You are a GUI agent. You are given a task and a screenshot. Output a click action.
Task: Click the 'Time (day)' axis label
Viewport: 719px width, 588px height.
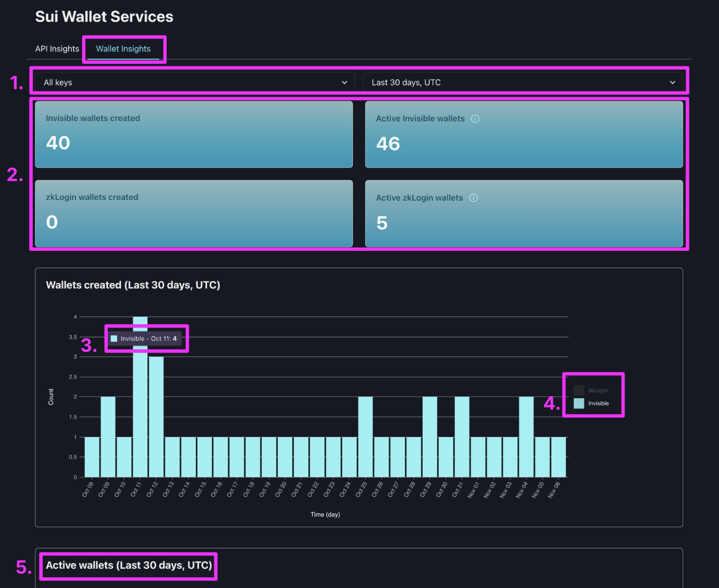pyautogui.click(x=325, y=514)
